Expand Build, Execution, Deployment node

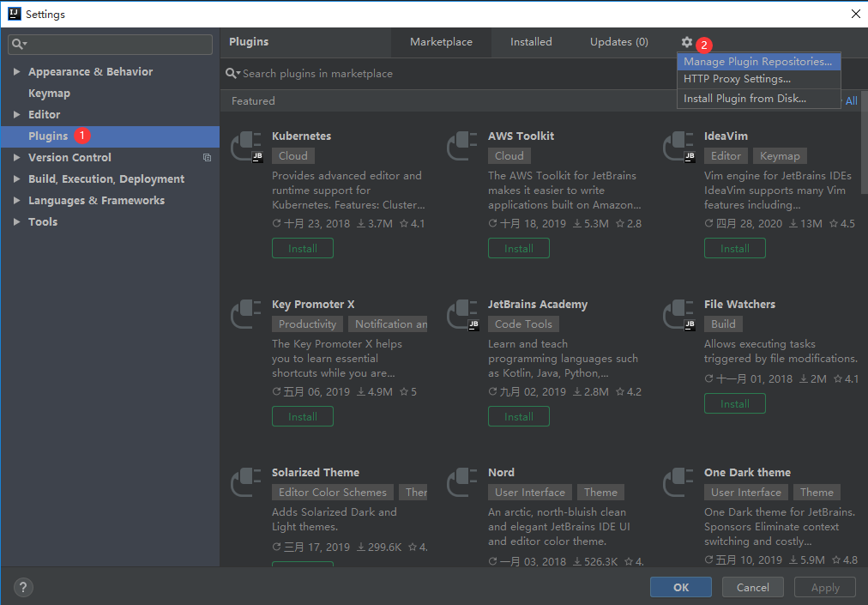tap(16, 179)
